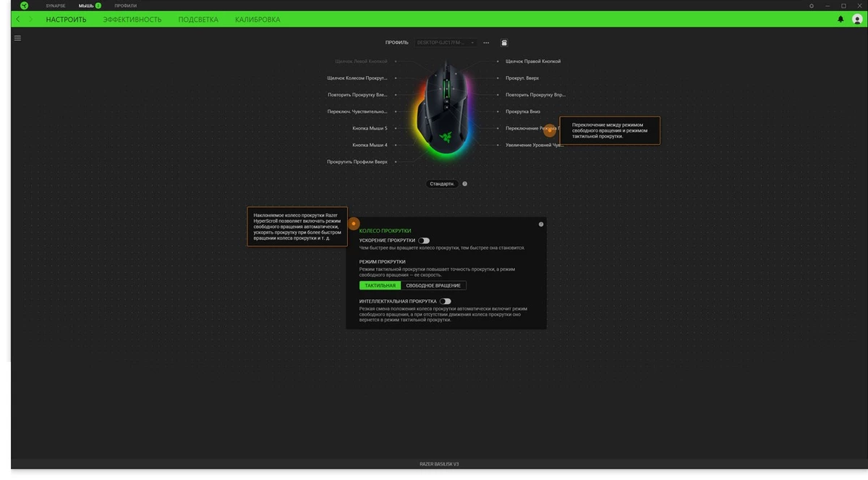Click the onboard memory profile icon
The width and height of the screenshot is (868, 480).
[x=504, y=43]
